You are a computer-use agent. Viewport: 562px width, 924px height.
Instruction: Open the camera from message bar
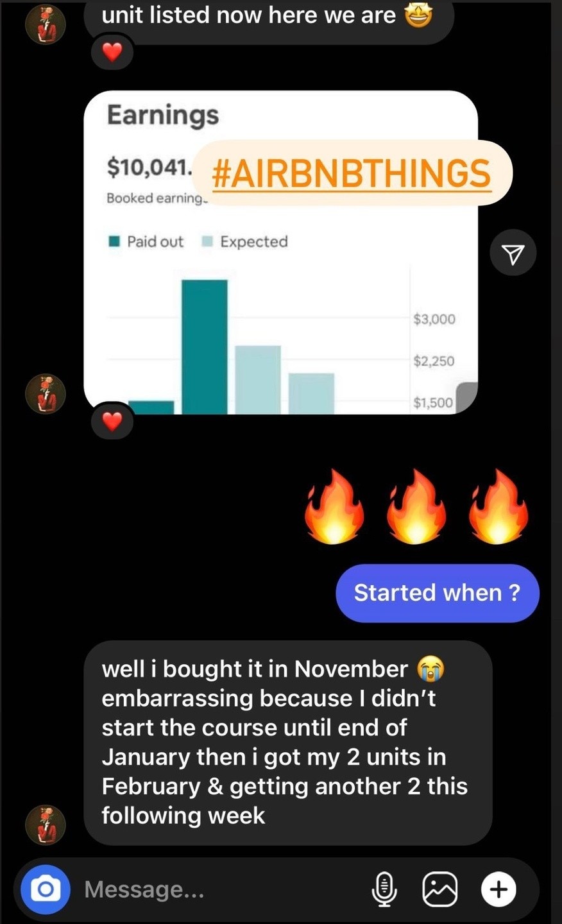click(x=46, y=889)
